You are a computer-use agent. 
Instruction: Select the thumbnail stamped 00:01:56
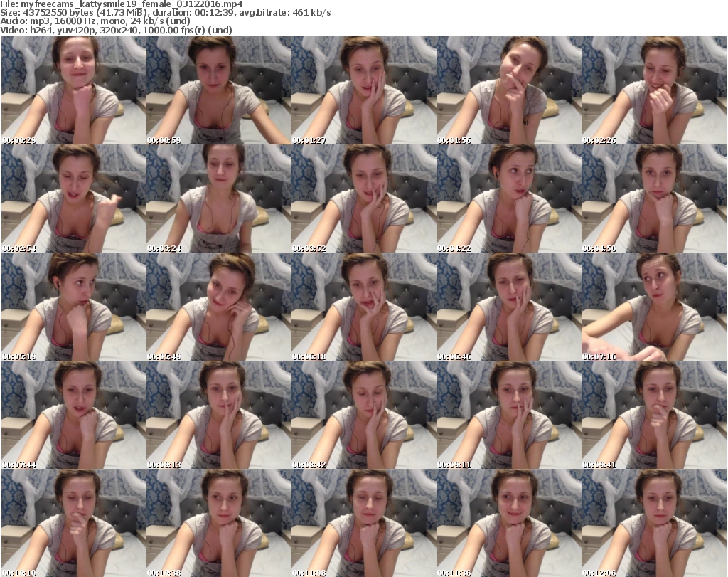pyautogui.click(x=509, y=90)
